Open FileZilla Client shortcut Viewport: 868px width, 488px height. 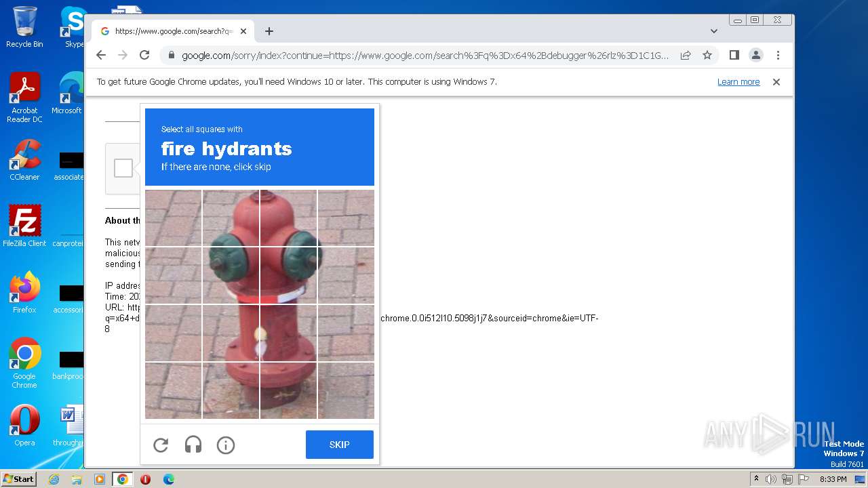tap(24, 226)
